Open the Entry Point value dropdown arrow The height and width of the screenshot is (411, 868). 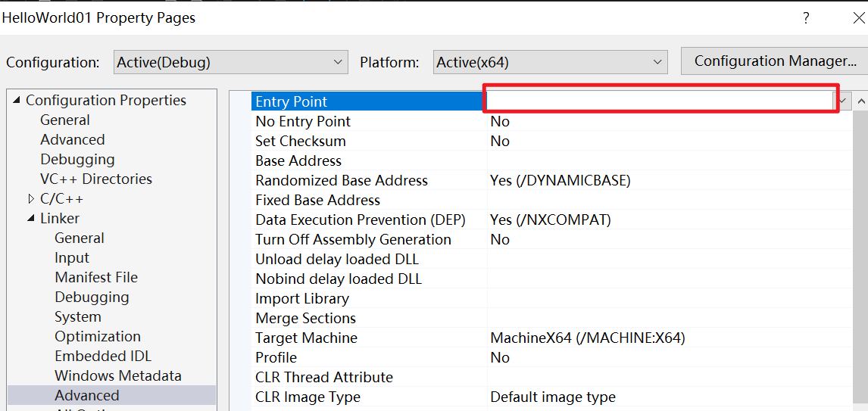[x=843, y=101]
